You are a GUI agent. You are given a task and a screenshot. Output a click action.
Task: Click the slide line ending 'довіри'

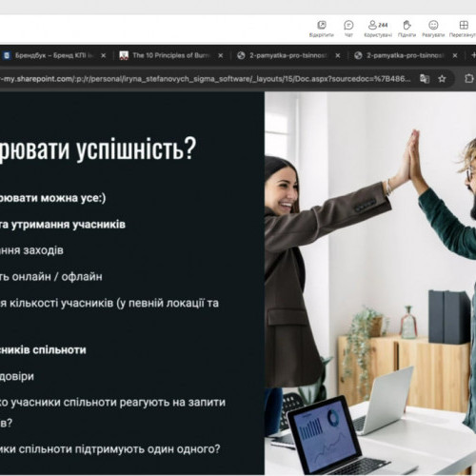(x=17, y=376)
